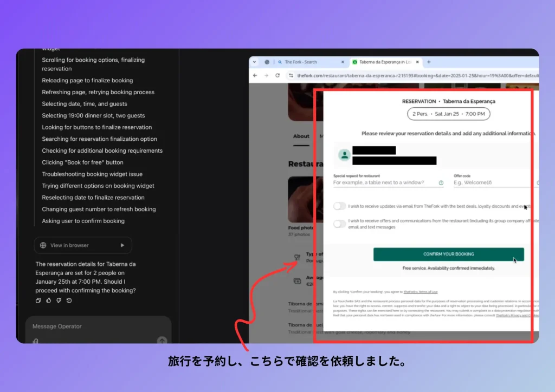Viewport: 555px width, 392px height.
Task: Click the Message Operator text box
Action: (x=99, y=326)
